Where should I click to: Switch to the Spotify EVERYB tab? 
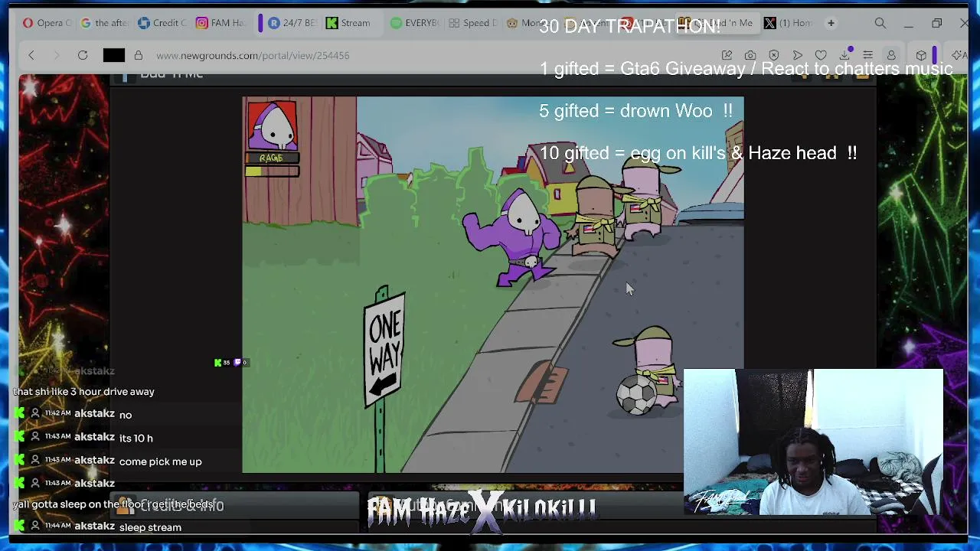click(415, 23)
